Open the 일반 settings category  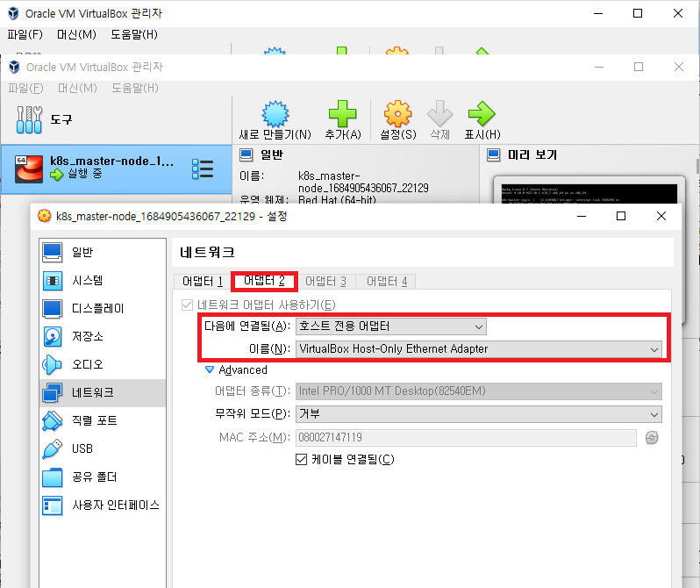point(103,252)
